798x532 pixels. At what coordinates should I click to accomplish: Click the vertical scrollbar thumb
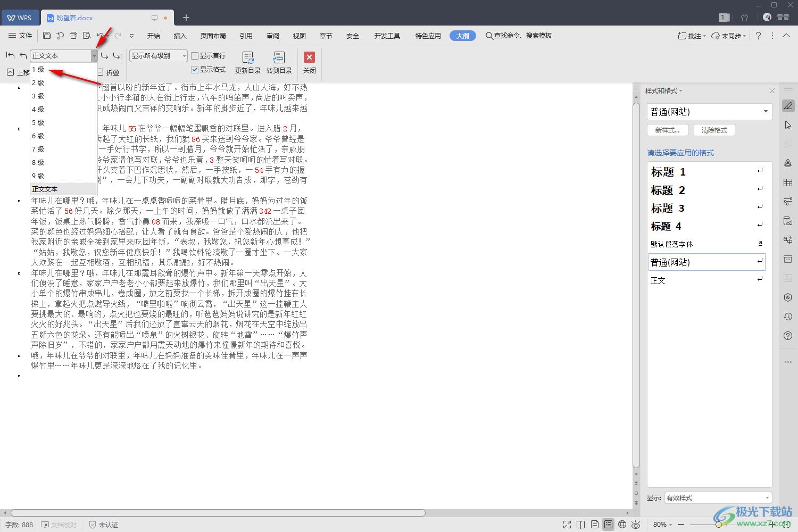(636, 285)
